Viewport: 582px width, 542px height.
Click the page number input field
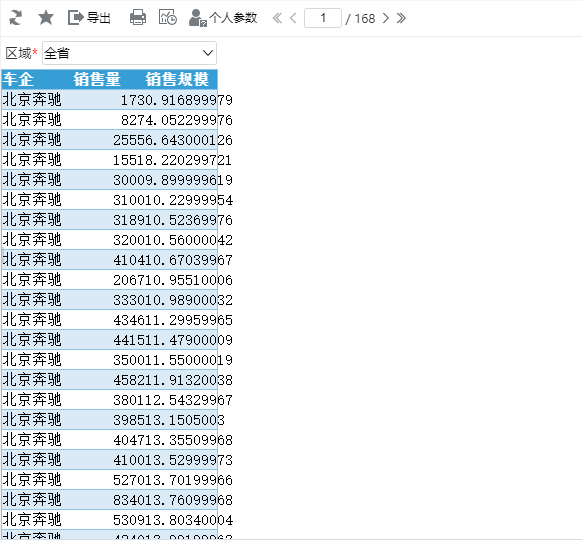point(323,18)
